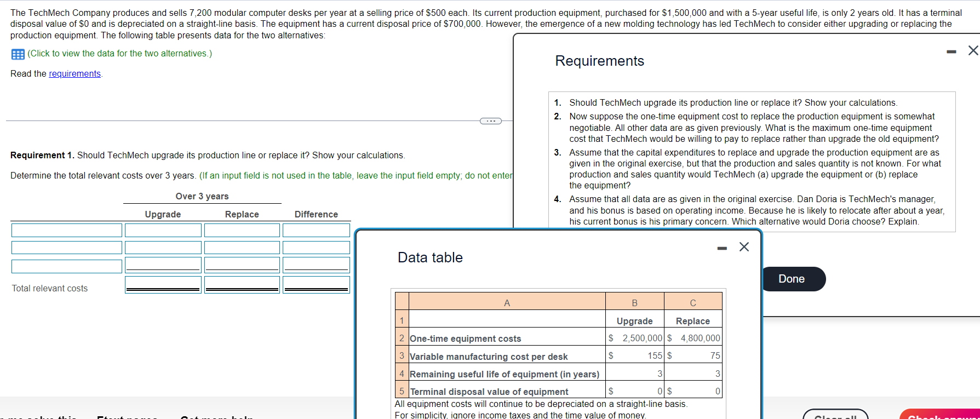Click column header A in data table
Image resolution: width=980 pixels, height=419 pixels.
pos(507,302)
